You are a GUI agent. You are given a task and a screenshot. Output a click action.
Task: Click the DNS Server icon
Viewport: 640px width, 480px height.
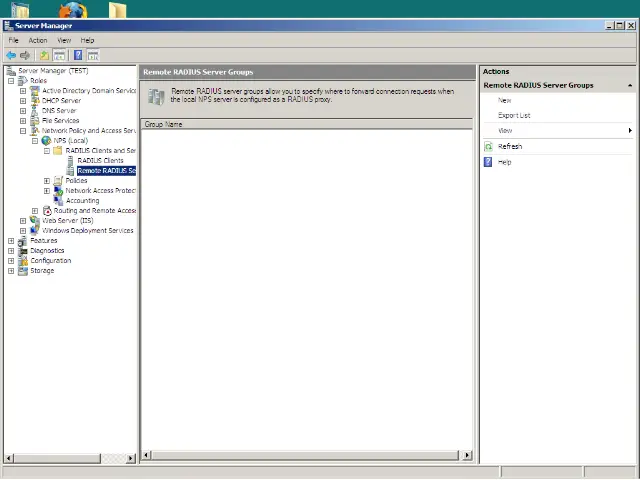[x=35, y=111]
